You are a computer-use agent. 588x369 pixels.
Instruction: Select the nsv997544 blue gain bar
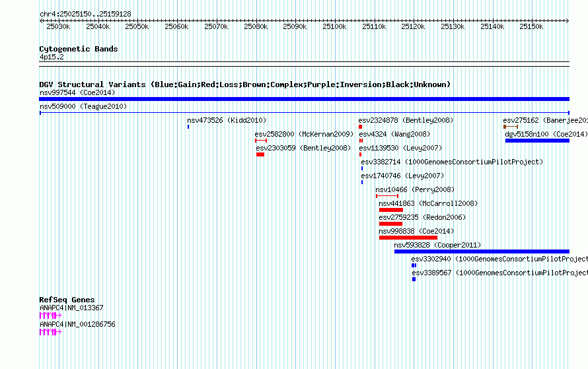304,99
